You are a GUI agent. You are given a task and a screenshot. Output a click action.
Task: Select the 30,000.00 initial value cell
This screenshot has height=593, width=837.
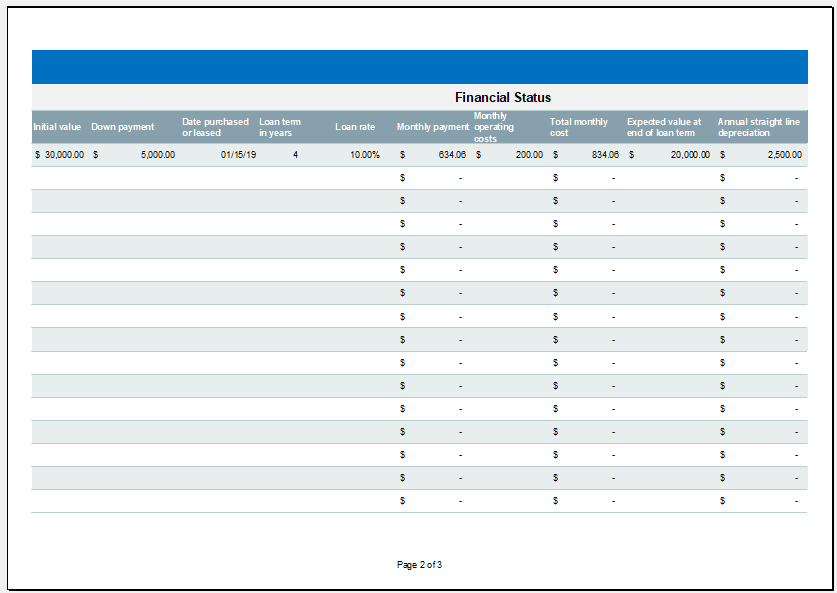tap(59, 155)
